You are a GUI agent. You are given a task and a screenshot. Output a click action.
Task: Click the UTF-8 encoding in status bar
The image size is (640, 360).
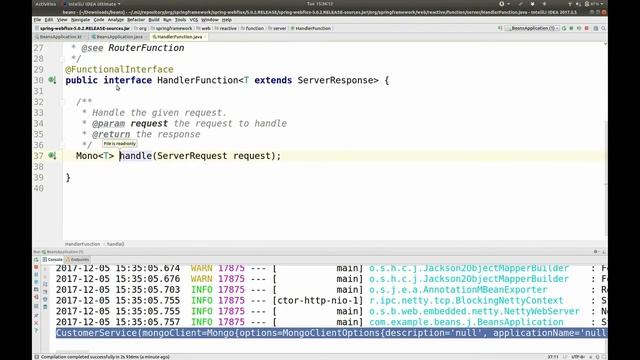click(x=578, y=357)
